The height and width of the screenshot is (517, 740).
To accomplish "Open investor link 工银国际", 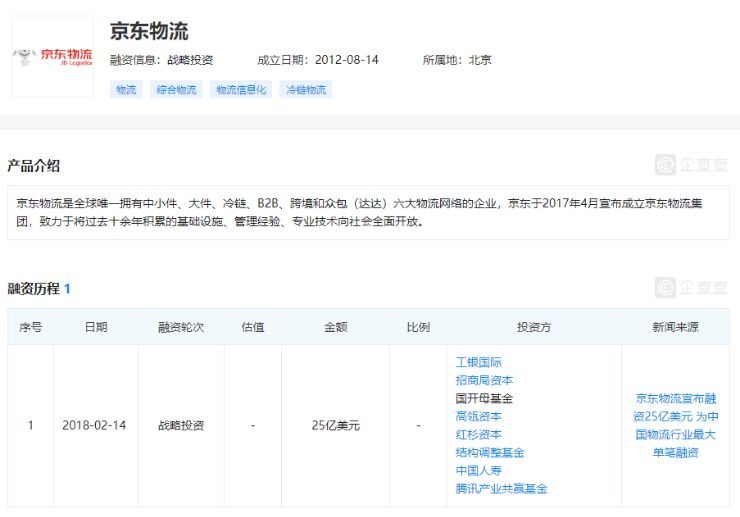I will pyautogui.click(x=479, y=362).
